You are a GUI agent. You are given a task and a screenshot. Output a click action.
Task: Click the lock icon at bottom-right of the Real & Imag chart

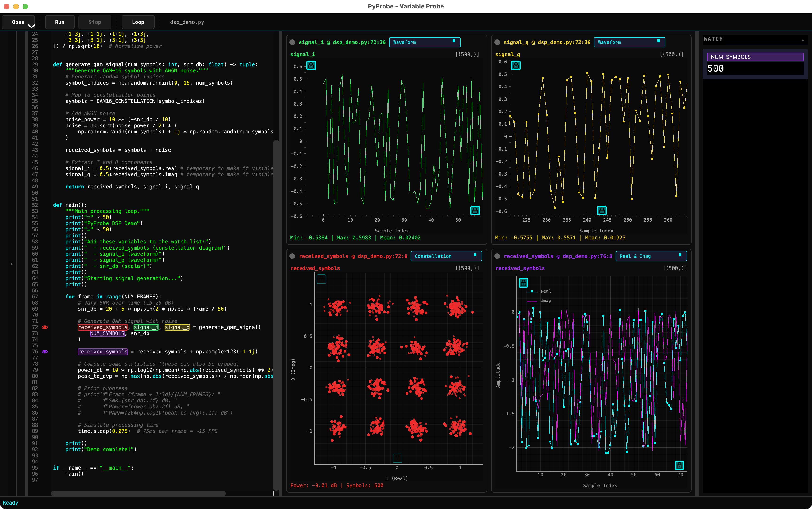click(x=679, y=465)
